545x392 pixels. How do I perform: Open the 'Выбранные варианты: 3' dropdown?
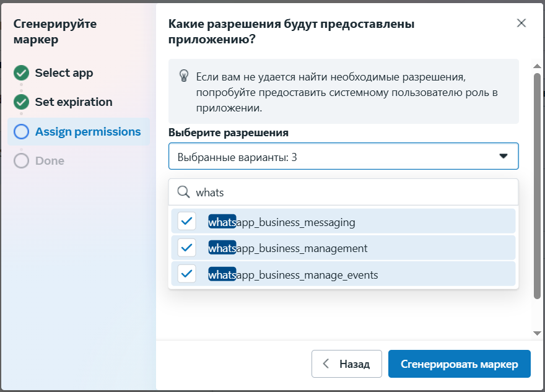[x=343, y=157]
